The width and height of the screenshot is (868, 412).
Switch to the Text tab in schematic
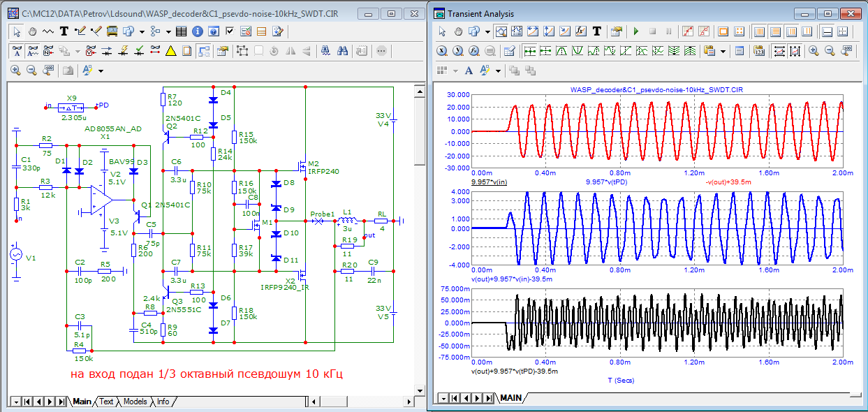coord(106,402)
